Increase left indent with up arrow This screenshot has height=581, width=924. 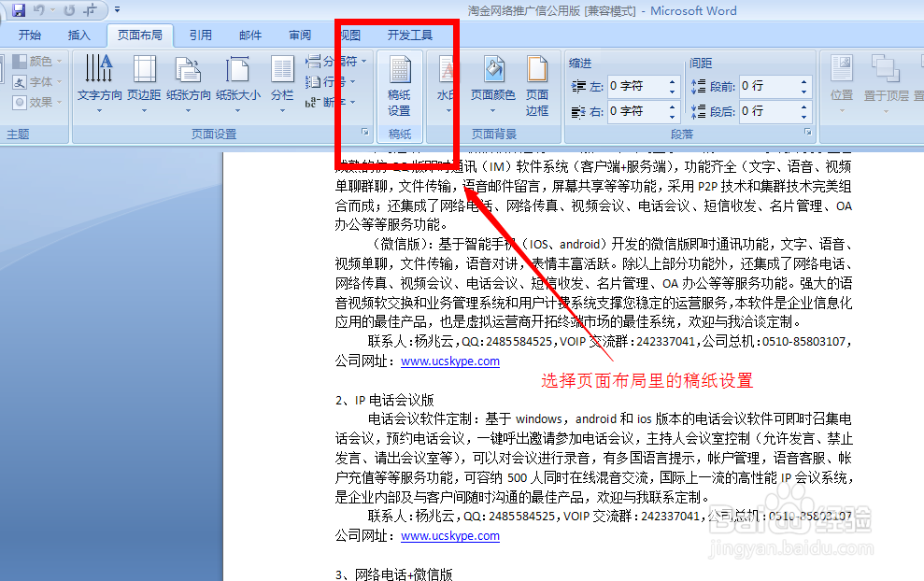[673, 82]
